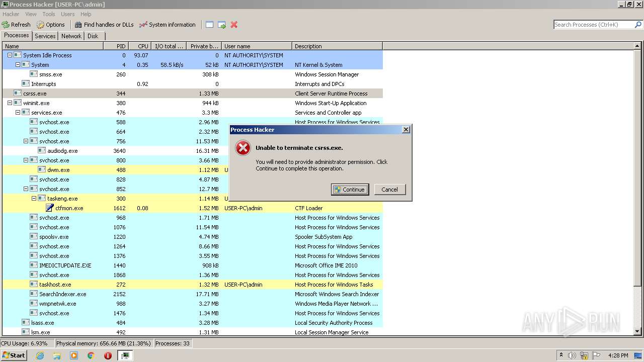Viewport: 644px width, 362px height.
Task: Collapse svchost.exe PID 852 node
Action: coord(26,189)
